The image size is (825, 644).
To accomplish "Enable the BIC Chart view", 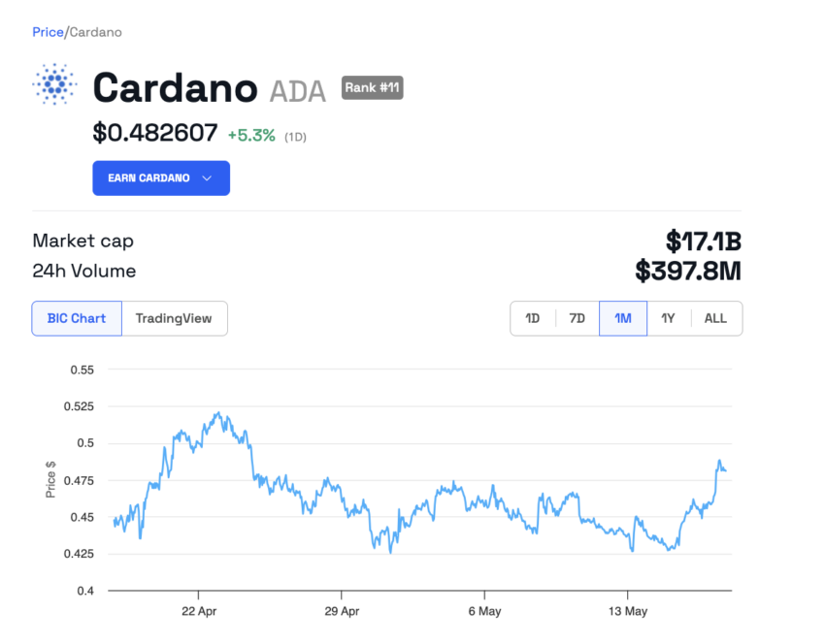I will 77,318.
